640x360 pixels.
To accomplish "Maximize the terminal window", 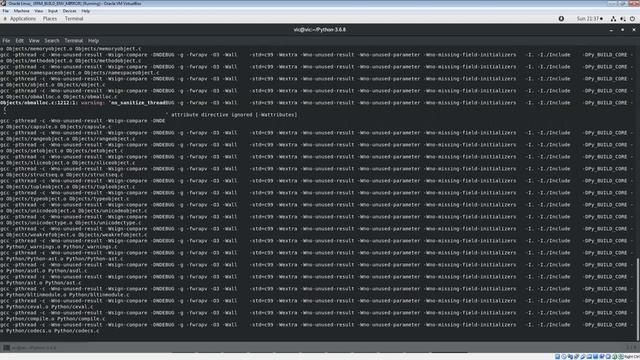I will tap(622, 30).
